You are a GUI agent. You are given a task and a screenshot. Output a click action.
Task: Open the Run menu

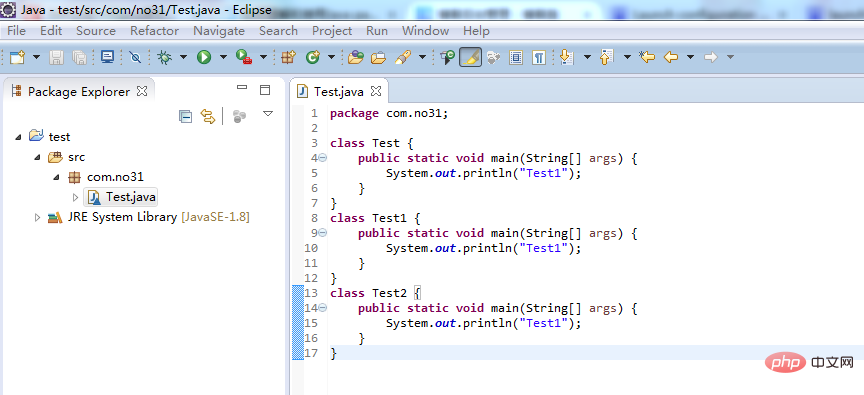point(377,31)
